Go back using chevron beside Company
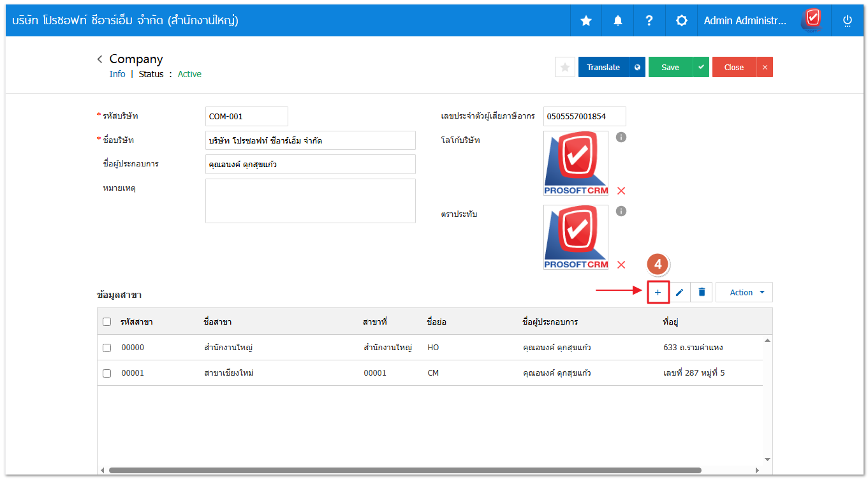Screen dimensions: 868x479 (x=99, y=59)
